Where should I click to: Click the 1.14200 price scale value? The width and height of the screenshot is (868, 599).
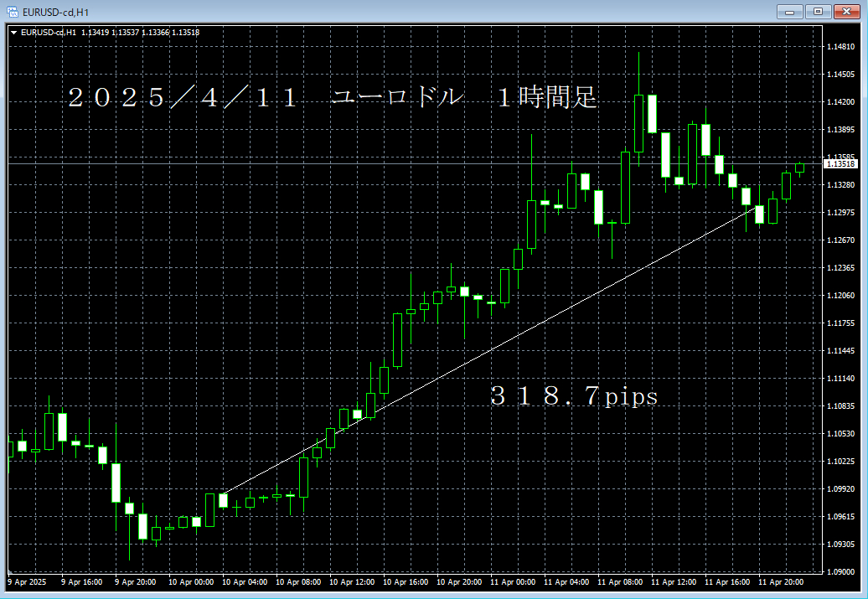point(840,102)
